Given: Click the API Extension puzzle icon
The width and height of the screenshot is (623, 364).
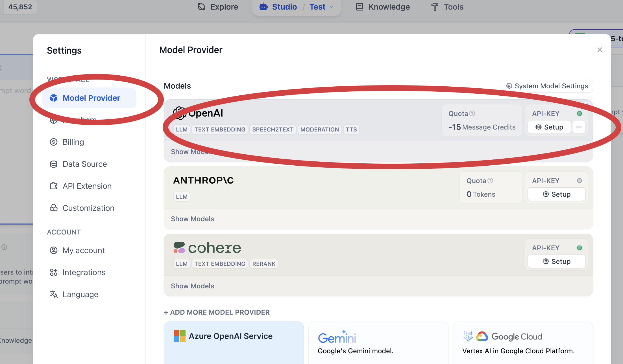Looking at the screenshot, I should 54,186.
